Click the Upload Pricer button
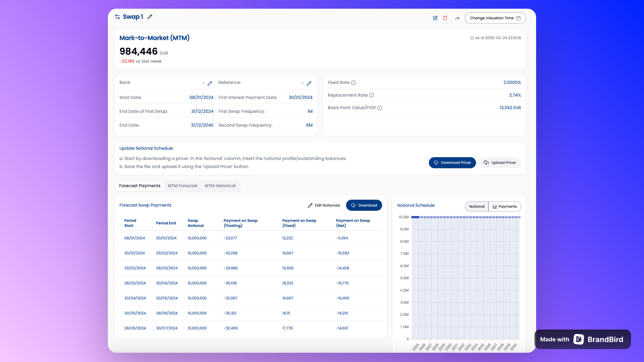Screen dimensions: 644x362 pos(500,162)
